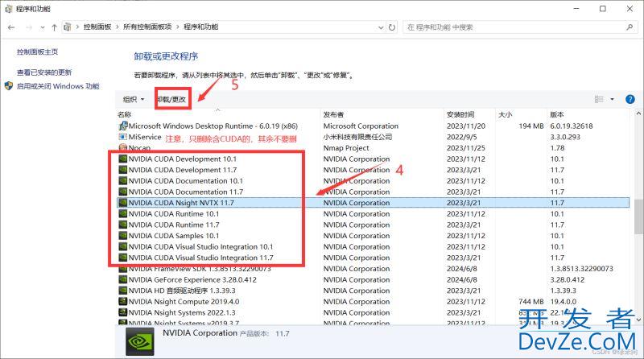Open 控制面板主页 link
644x359 pixels.
click(37, 52)
